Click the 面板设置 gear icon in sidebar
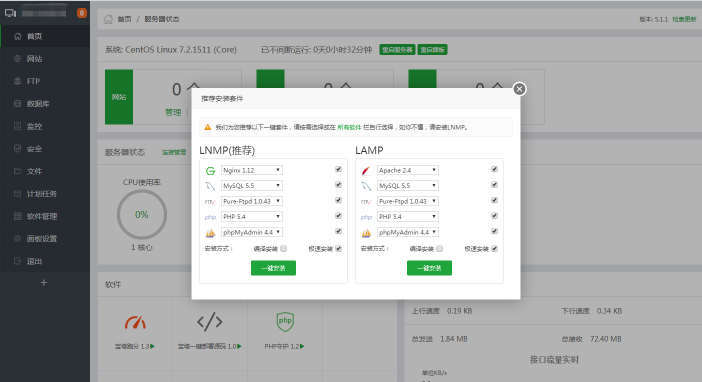This screenshot has width=702, height=382. pyautogui.click(x=17, y=239)
